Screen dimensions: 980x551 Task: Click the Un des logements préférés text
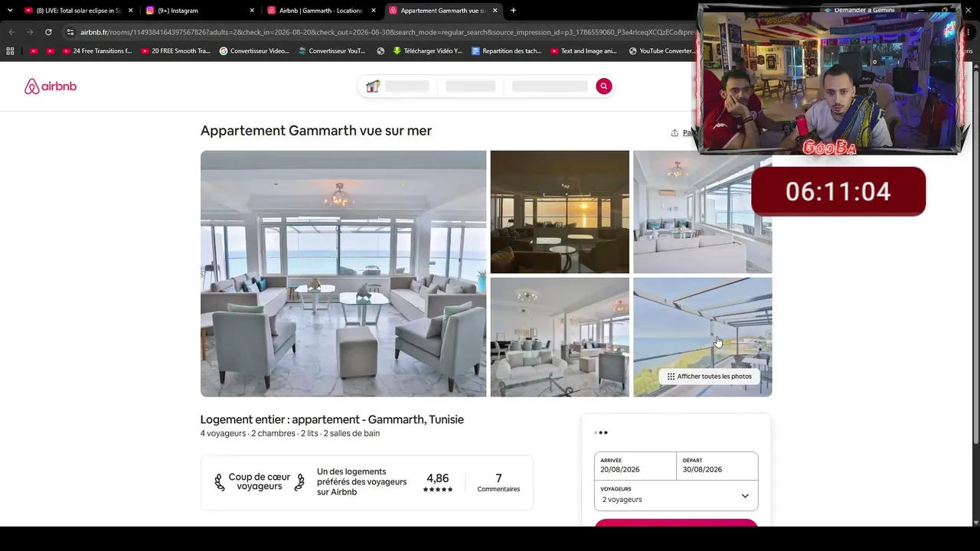[362, 482]
